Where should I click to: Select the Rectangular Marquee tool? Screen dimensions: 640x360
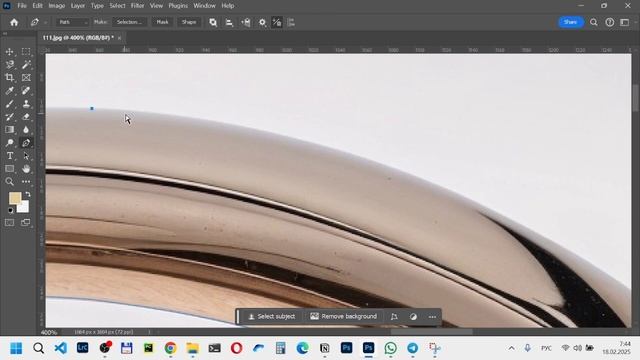26,52
